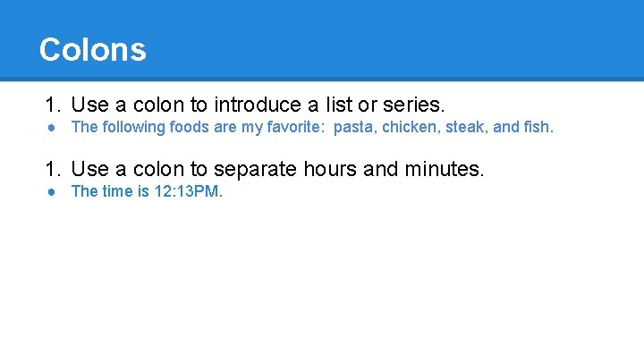The height and width of the screenshot is (362, 644).
Task: Select the rule about separating hours and minutes
Action: pyautogui.click(x=277, y=169)
